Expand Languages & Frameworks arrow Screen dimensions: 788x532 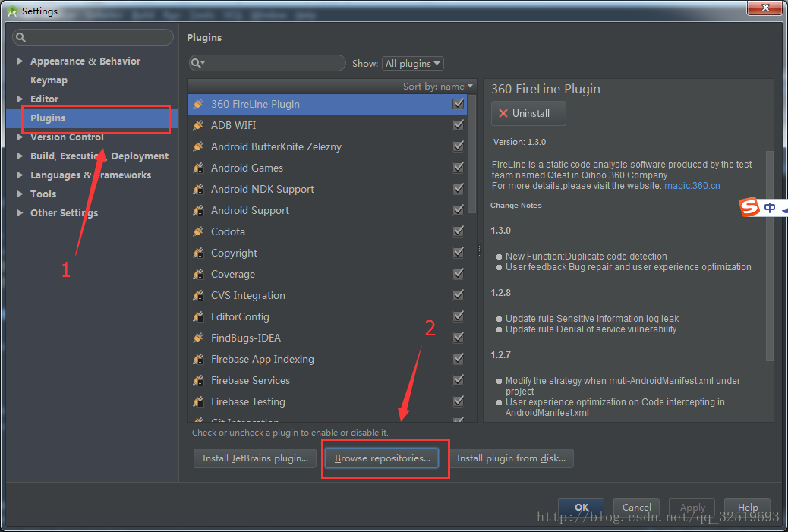point(20,175)
